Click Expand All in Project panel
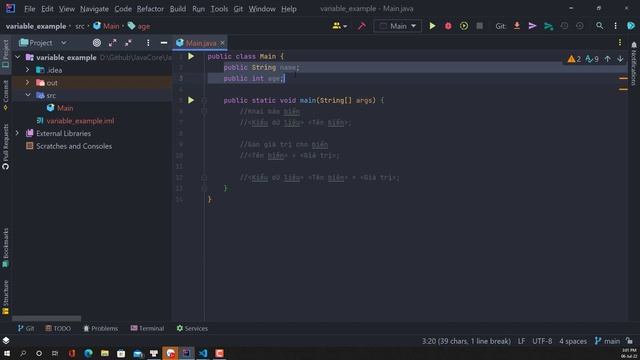The image size is (640, 360). [x=113, y=43]
